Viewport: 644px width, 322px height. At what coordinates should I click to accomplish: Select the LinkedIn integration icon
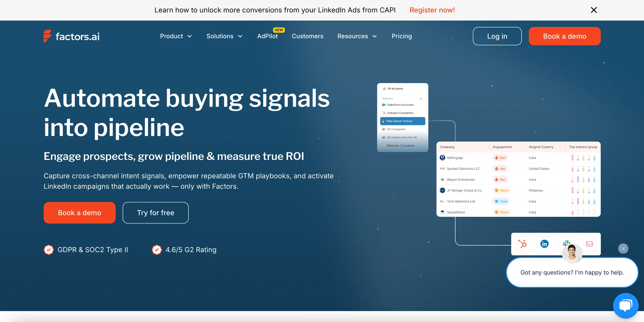click(544, 244)
